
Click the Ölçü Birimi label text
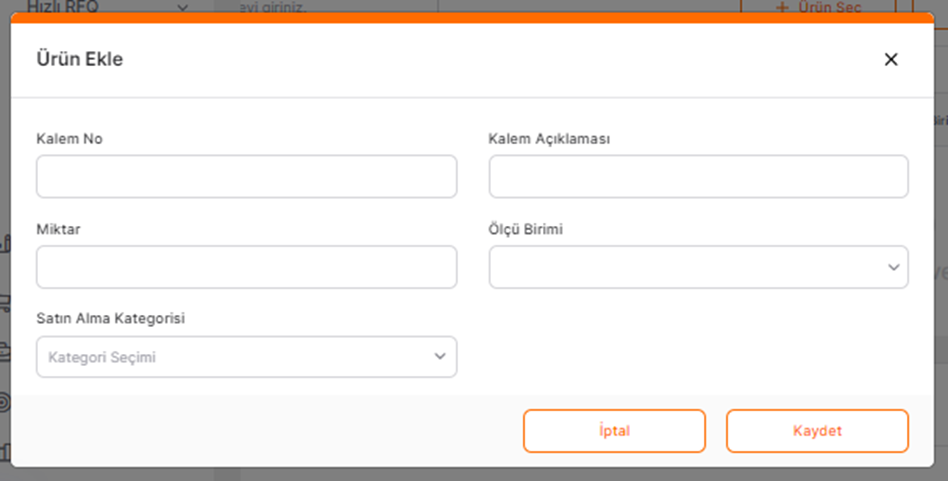pos(526,230)
